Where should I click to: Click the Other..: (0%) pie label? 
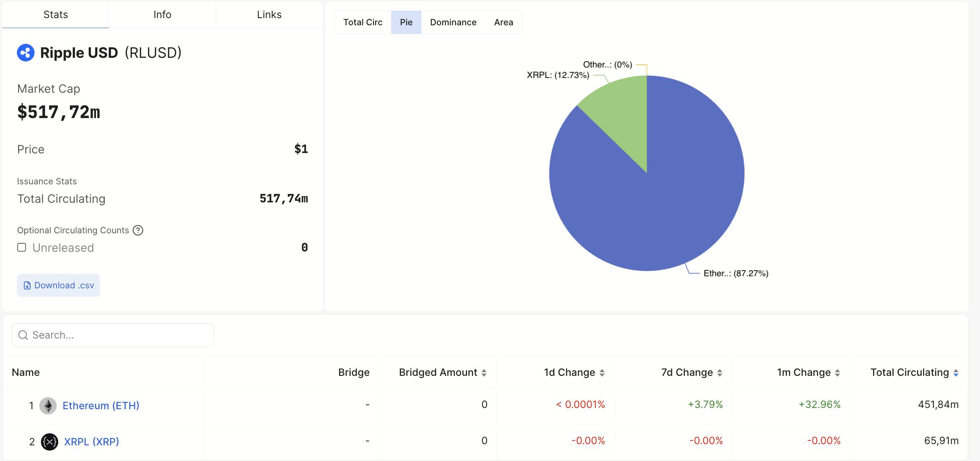[x=607, y=65]
